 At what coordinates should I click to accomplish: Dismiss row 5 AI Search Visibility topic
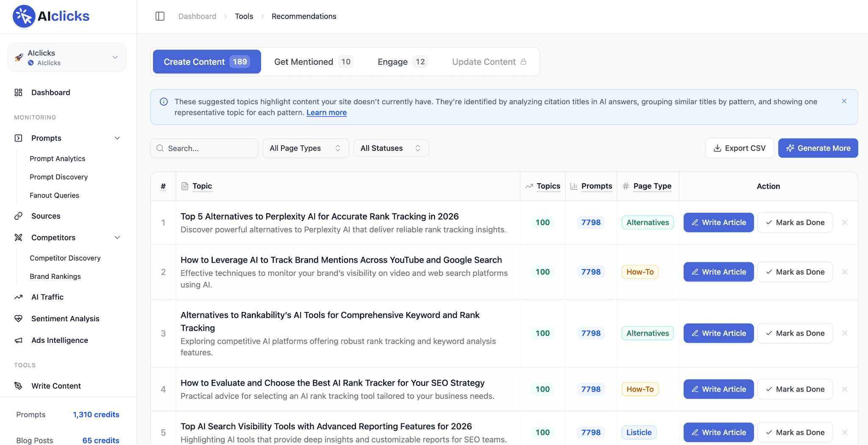(x=845, y=433)
